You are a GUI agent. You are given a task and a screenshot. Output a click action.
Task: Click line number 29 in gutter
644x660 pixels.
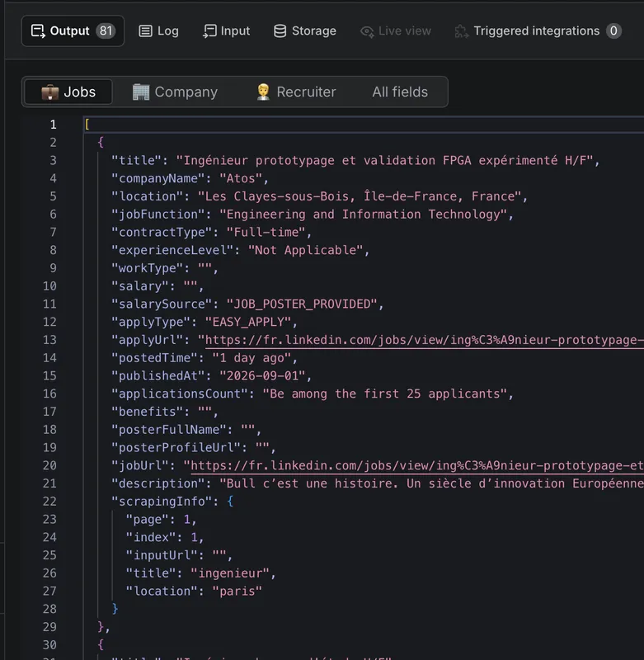click(x=49, y=627)
